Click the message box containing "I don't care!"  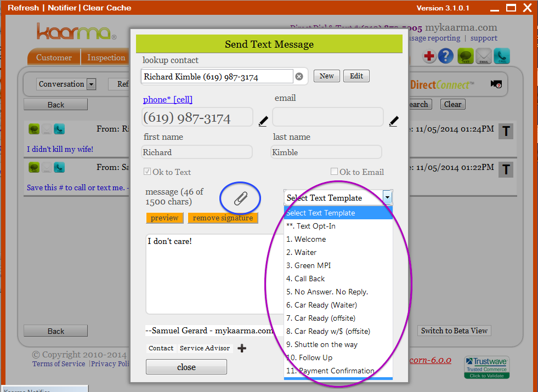(x=215, y=274)
